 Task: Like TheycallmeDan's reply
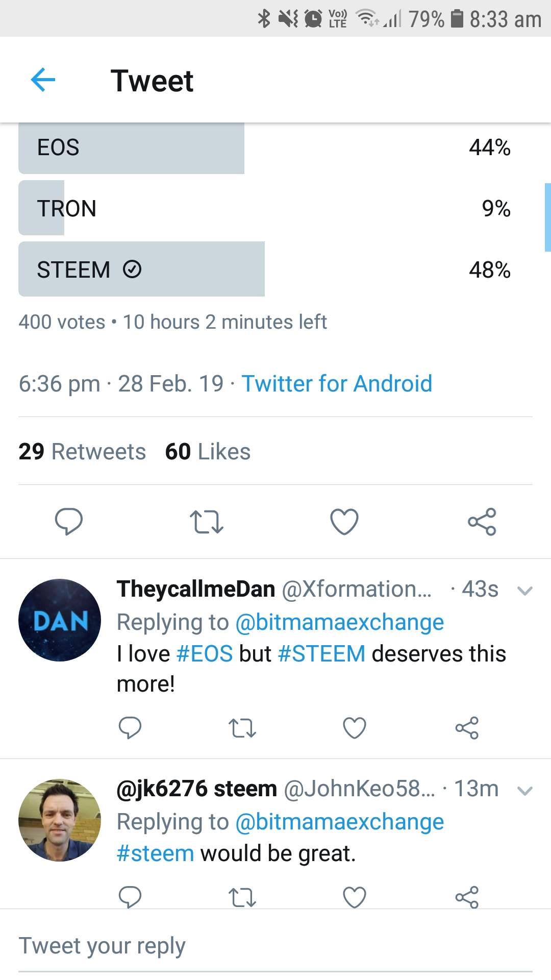(x=355, y=728)
